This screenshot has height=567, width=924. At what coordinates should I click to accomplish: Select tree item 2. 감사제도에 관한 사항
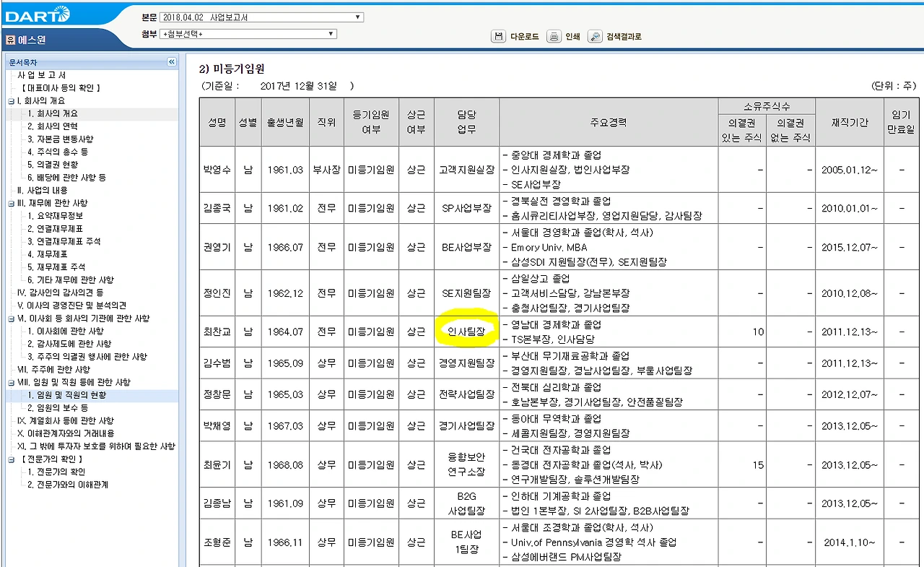[70, 344]
